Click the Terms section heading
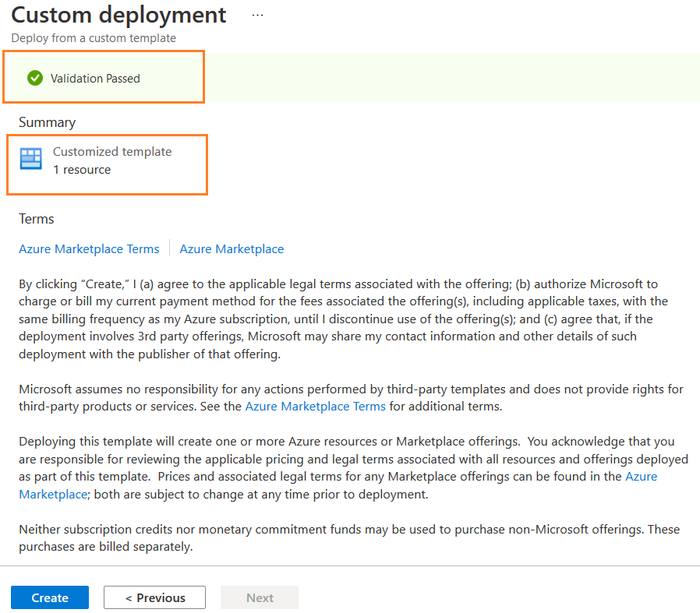Viewport: 700px width, 613px height. coord(37,219)
